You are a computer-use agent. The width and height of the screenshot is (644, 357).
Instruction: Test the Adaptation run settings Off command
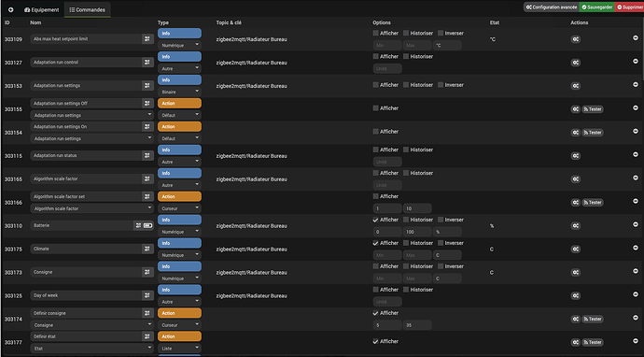coord(593,109)
